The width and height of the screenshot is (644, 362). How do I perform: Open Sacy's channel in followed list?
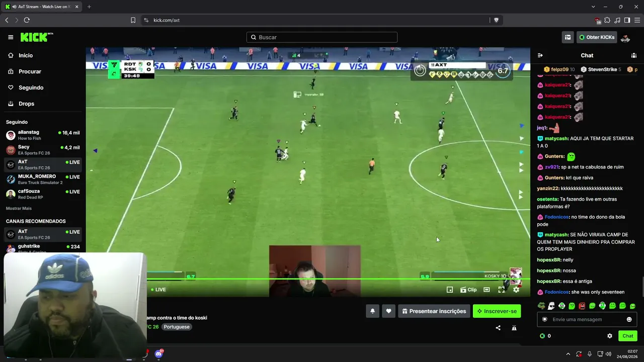coord(43,150)
